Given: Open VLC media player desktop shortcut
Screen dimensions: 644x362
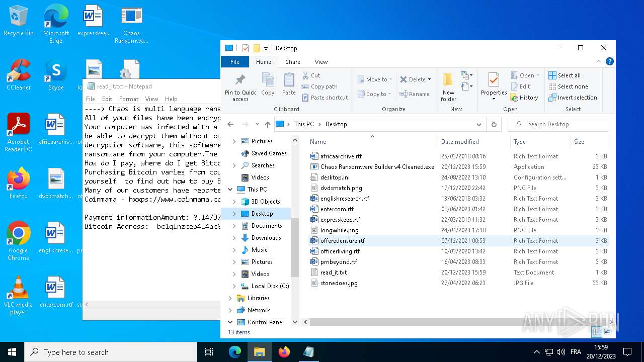Looking at the screenshot, I should pos(19,296).
